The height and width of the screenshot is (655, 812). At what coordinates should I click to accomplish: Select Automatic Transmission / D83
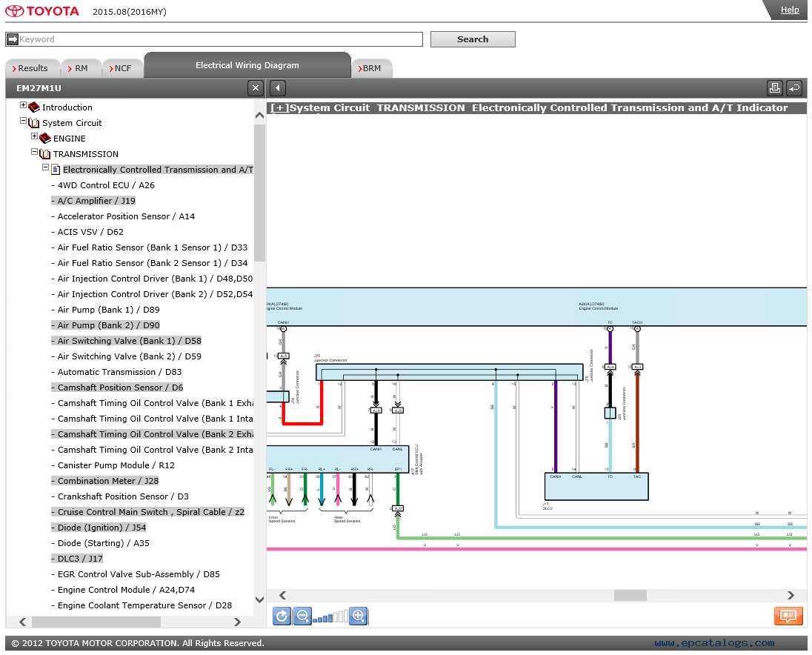[x=116, y=372]
